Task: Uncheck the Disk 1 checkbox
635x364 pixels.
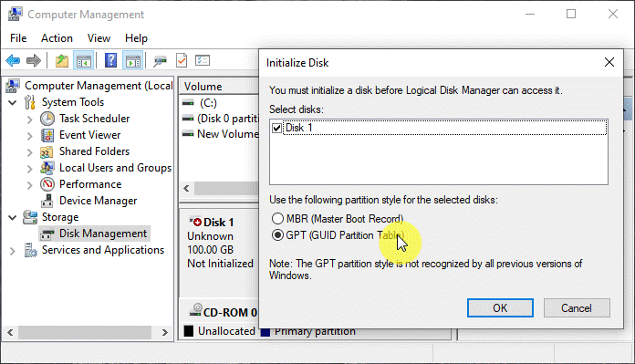Action: click(277, 129)
